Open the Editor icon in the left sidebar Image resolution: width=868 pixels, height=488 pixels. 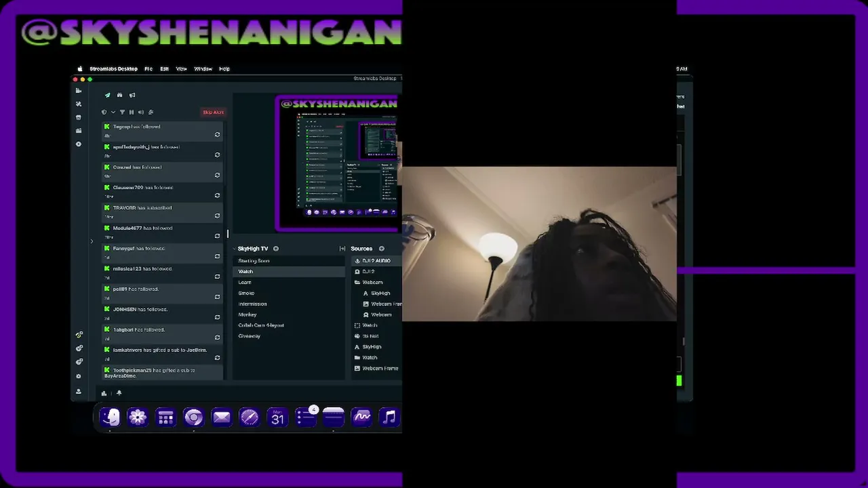79,90
